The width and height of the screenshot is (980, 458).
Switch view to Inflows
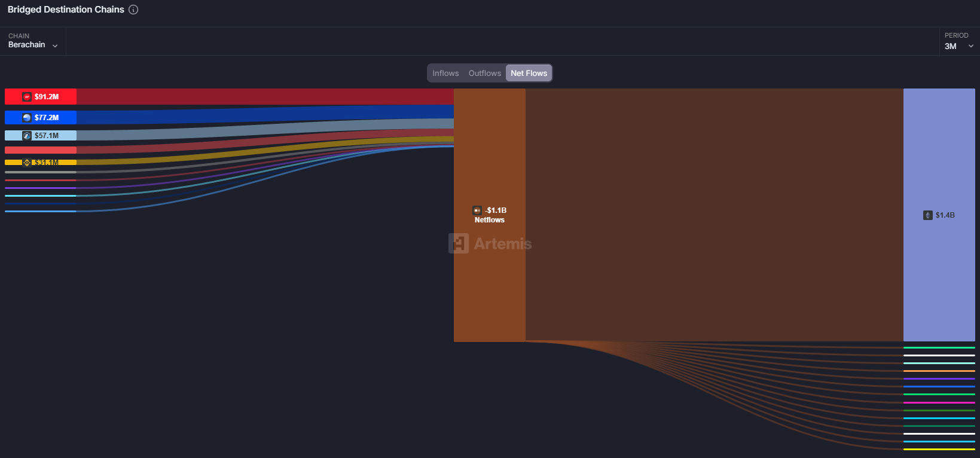pos(445,73)
